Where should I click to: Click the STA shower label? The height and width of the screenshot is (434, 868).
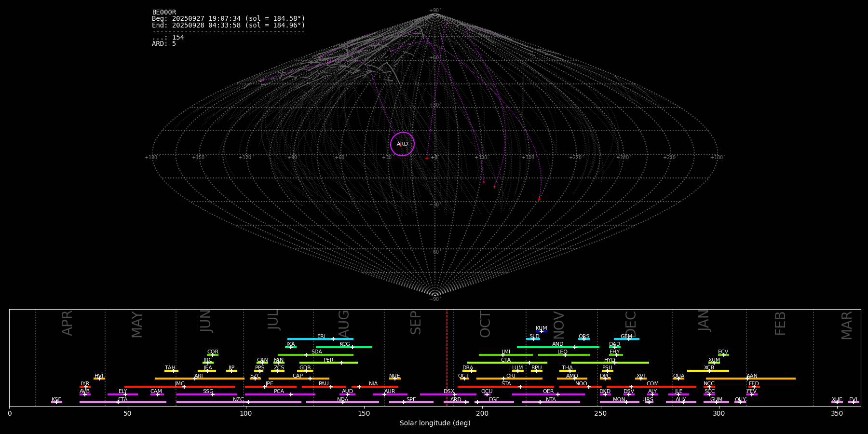click(x=506, y=384)
